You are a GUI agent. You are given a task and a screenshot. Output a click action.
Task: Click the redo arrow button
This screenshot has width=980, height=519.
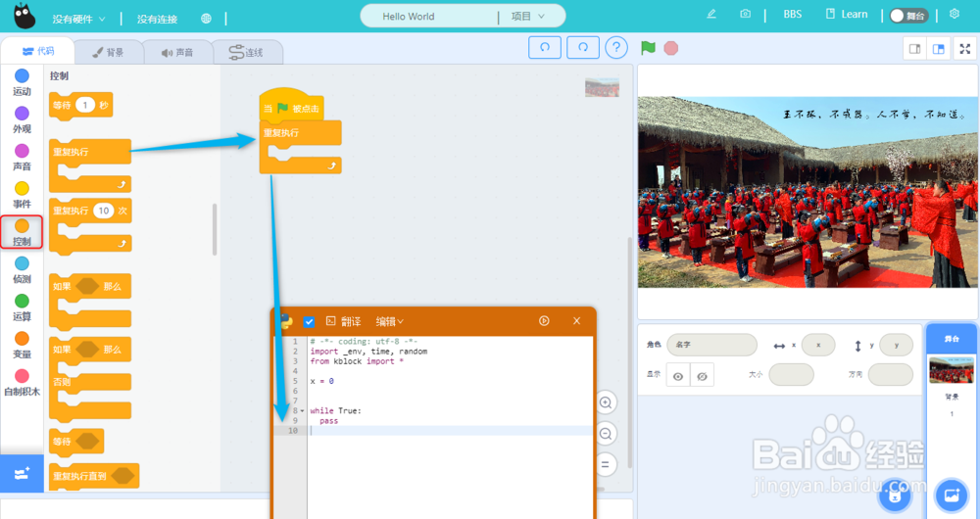[583, 47]
